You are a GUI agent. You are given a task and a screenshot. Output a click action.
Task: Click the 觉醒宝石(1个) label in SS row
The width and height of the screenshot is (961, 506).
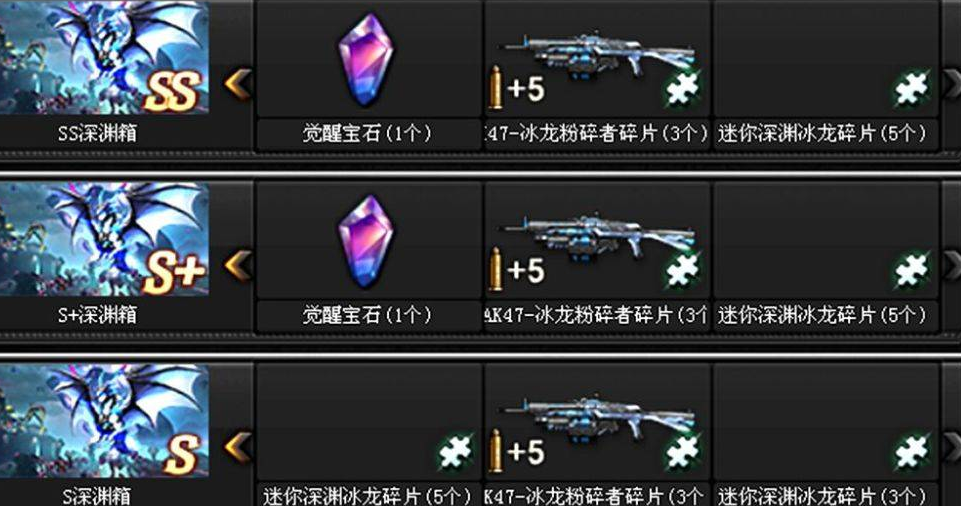(x=367, y=133)
